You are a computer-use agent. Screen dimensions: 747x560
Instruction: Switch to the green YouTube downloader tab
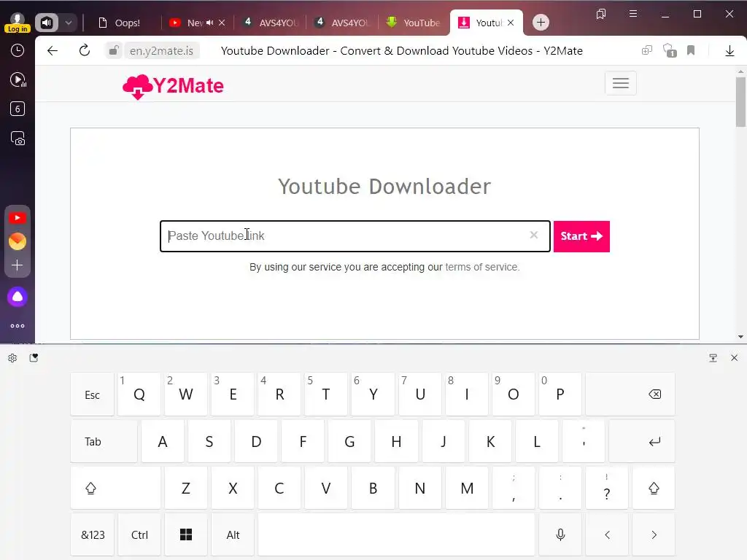tap(414, 23)
